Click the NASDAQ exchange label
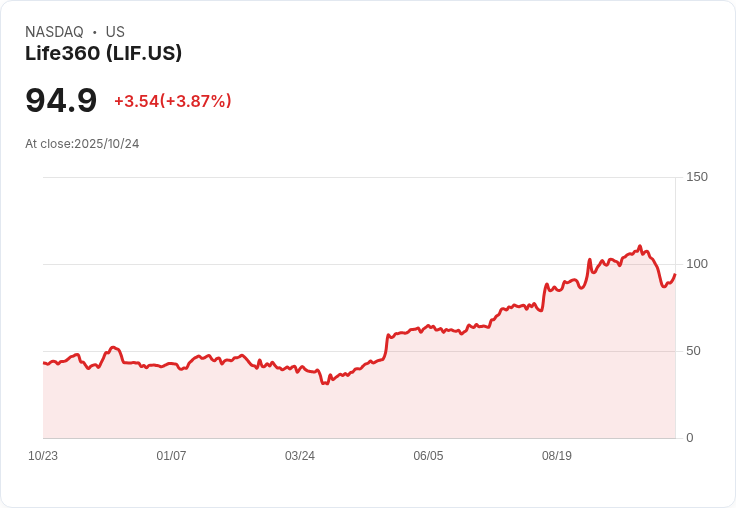Screen dimensions: 736x508 tap(54, 32)
